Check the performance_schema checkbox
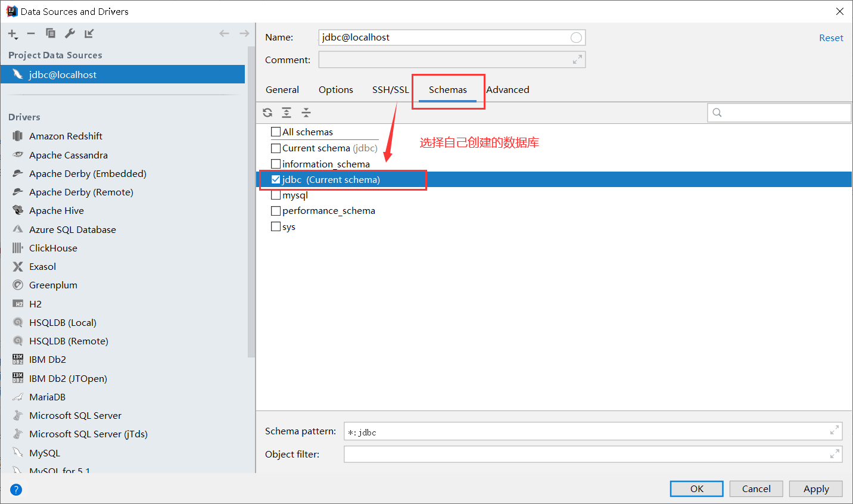This screenshot has width=853, height=504. [x=276, y=210]
